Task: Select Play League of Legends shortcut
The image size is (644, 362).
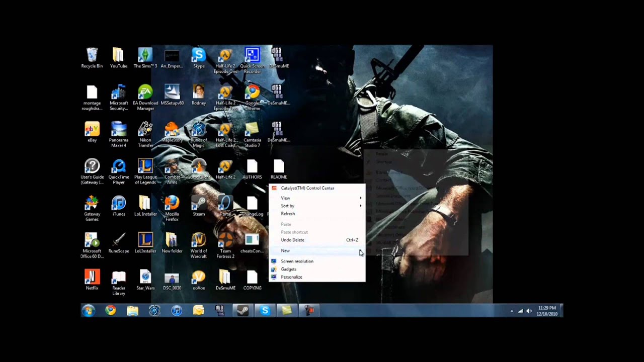Action: click(145, 171)
